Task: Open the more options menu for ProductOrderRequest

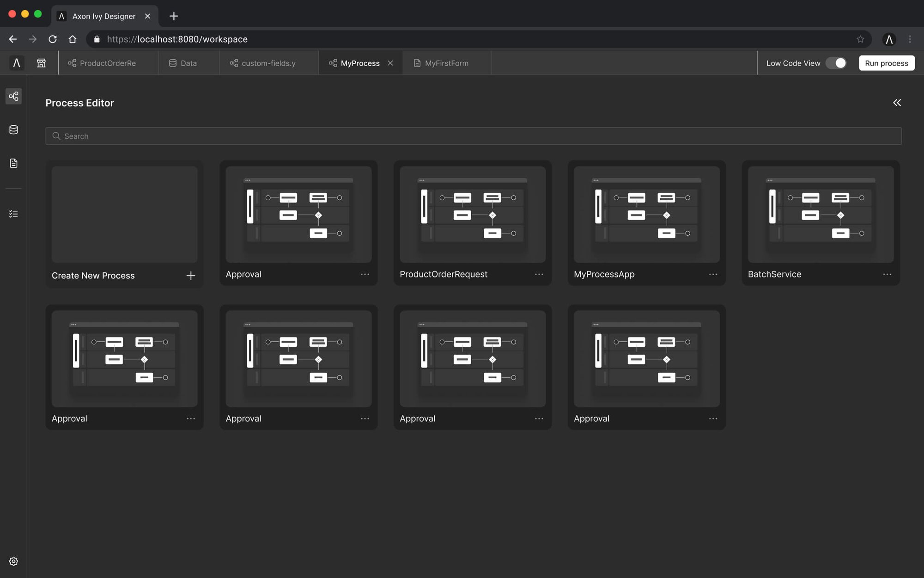Action: click(x=539, y=274)
